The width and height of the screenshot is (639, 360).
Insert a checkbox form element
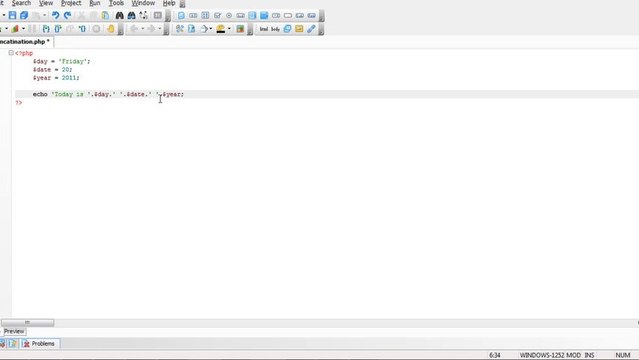click(x=217, y=15)
